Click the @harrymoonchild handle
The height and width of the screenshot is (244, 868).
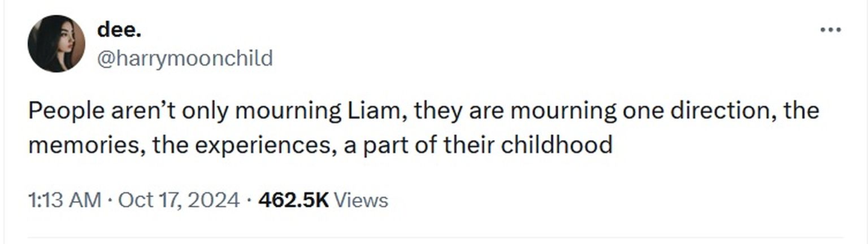point(185,58)
